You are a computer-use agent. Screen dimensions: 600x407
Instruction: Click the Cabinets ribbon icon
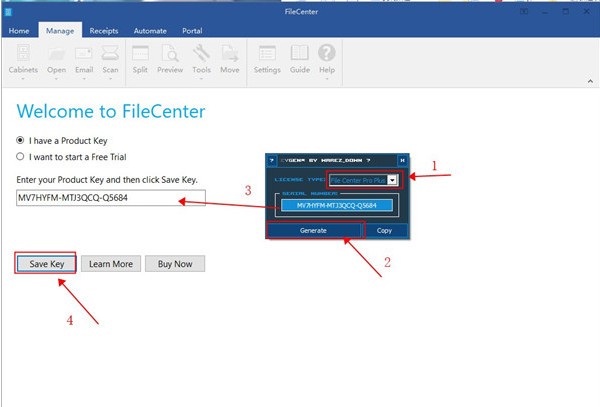[23, 53]
